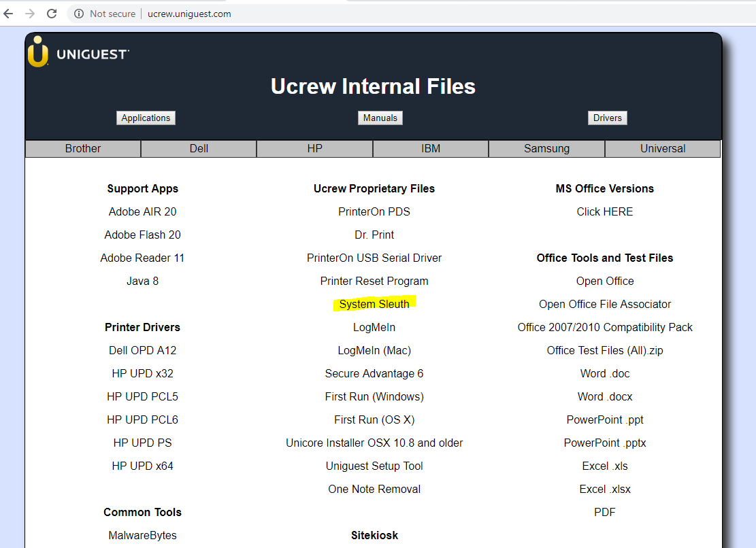This screenshot has height=548, width=756.
Task: Open the Excel .xls test file
Action: [605, 466]
